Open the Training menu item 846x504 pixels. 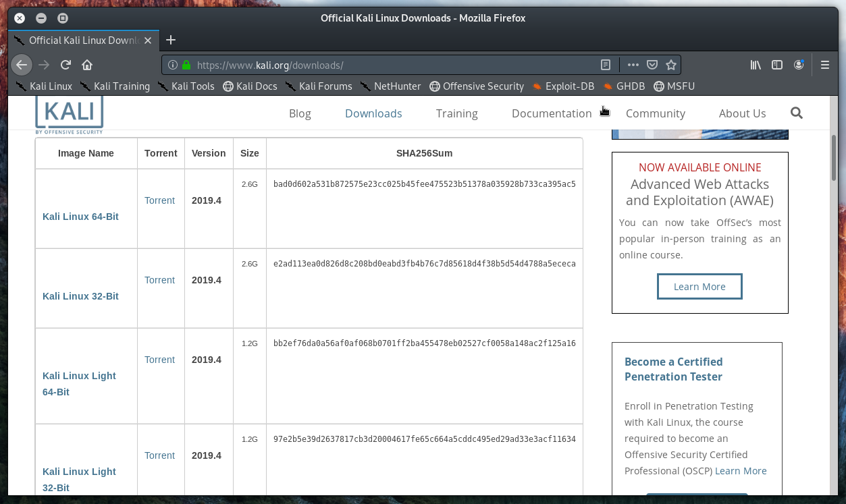tap(456, 113)
